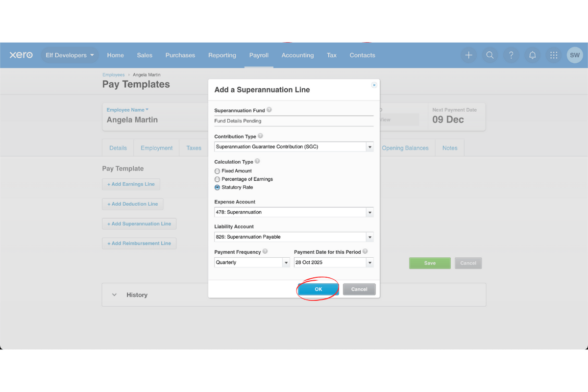This screenshot has width=588, height=392.
Task: Choose Percentage of Earnings option
Action: pos(217,179)
